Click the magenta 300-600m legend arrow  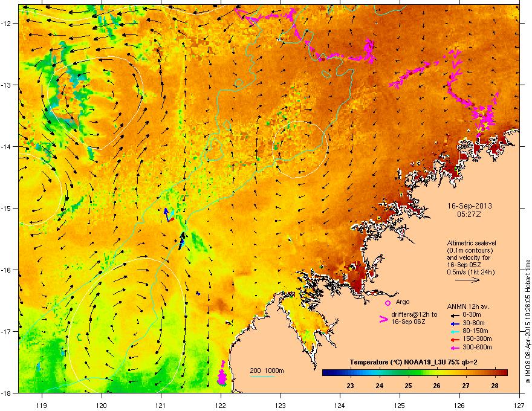[x=454, y=348]
